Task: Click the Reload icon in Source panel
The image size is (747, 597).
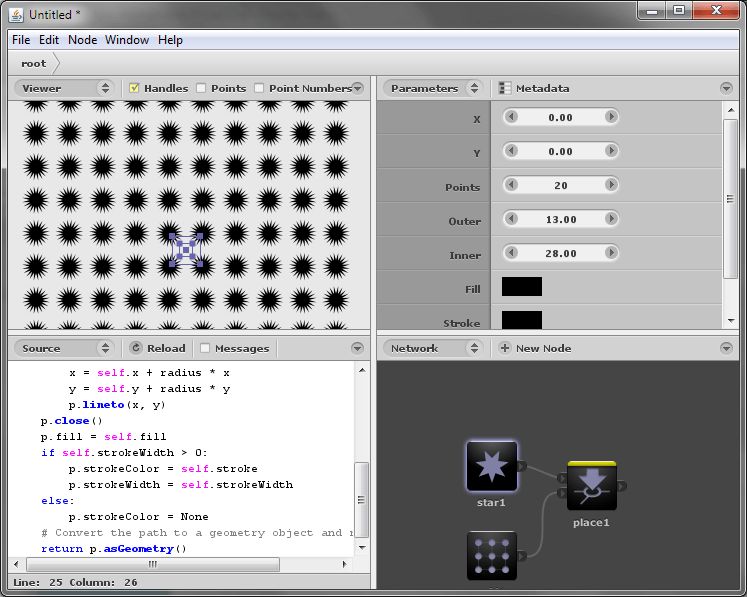Action: pos(136,348)
